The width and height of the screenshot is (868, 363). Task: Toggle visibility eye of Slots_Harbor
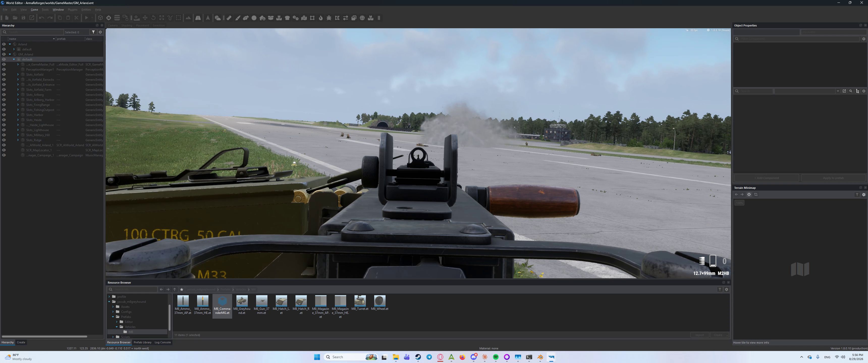4,115
